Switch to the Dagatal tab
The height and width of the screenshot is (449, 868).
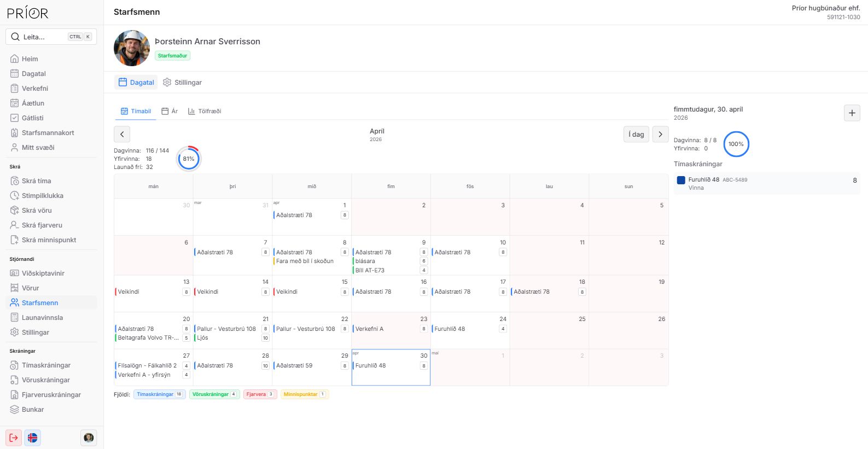(136, 83)
